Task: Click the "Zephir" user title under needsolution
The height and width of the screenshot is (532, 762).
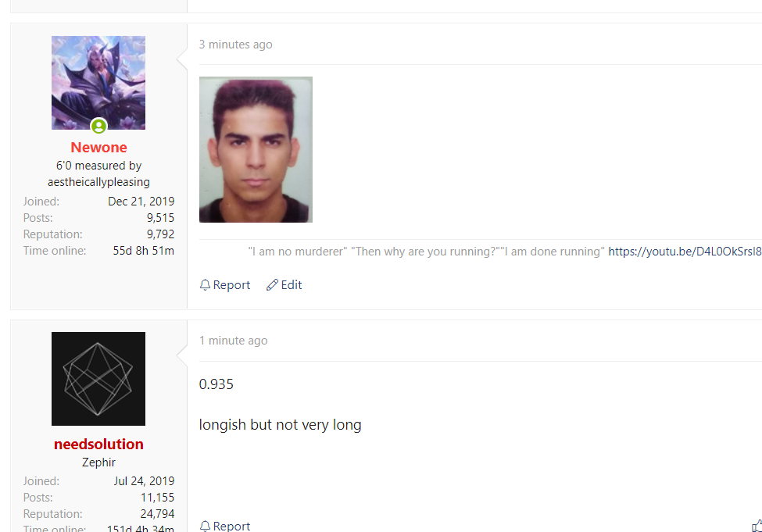Action: point(98,462)
